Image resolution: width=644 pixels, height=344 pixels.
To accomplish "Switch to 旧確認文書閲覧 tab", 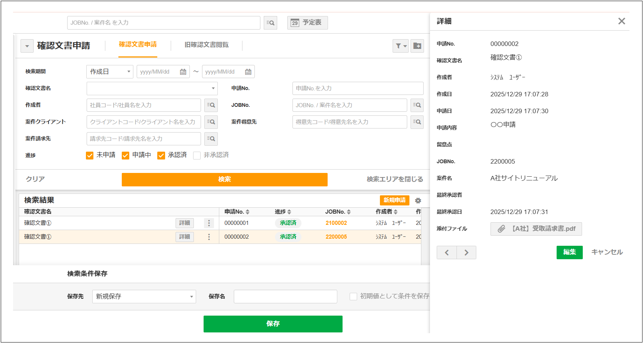I will click(x=207, y=45).
